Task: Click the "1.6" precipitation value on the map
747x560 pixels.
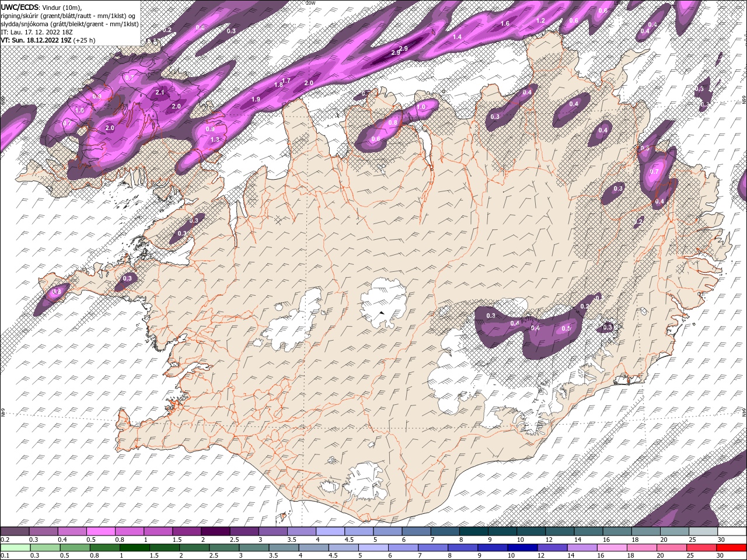Action: click(505, 23)
